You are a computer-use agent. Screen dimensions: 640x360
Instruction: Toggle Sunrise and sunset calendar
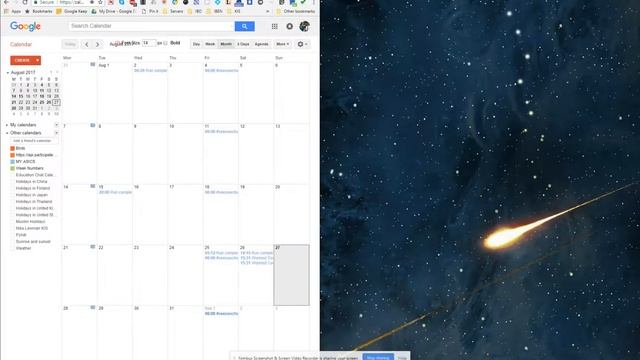[x=13, y=242]
